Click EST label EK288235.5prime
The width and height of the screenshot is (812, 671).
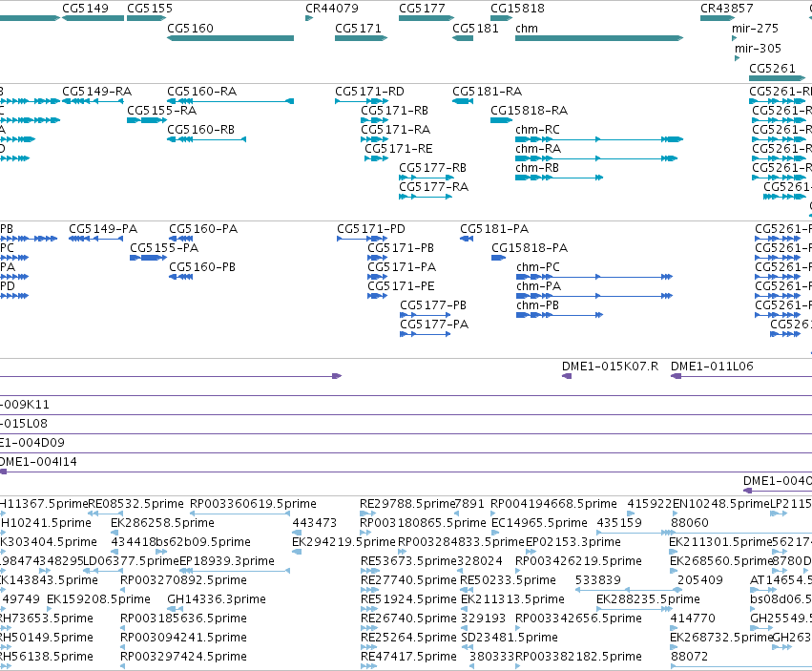tap(648, 599)
